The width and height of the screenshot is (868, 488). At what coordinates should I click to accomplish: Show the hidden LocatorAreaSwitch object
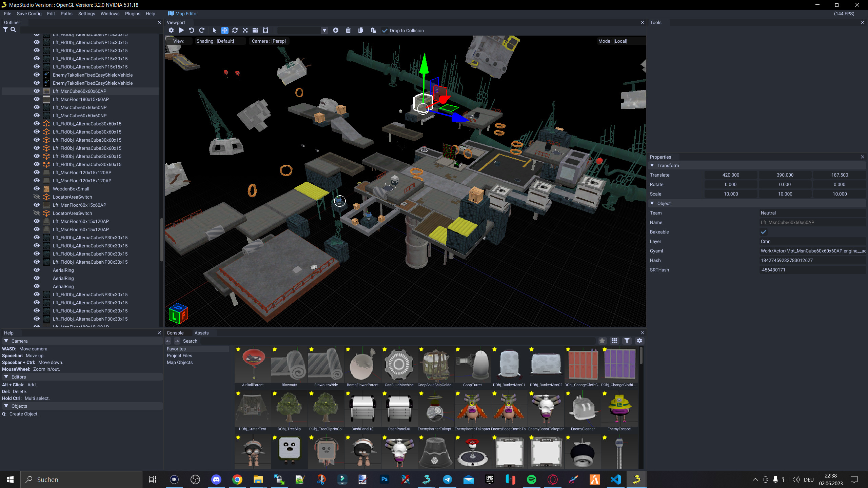pos(36,197)
